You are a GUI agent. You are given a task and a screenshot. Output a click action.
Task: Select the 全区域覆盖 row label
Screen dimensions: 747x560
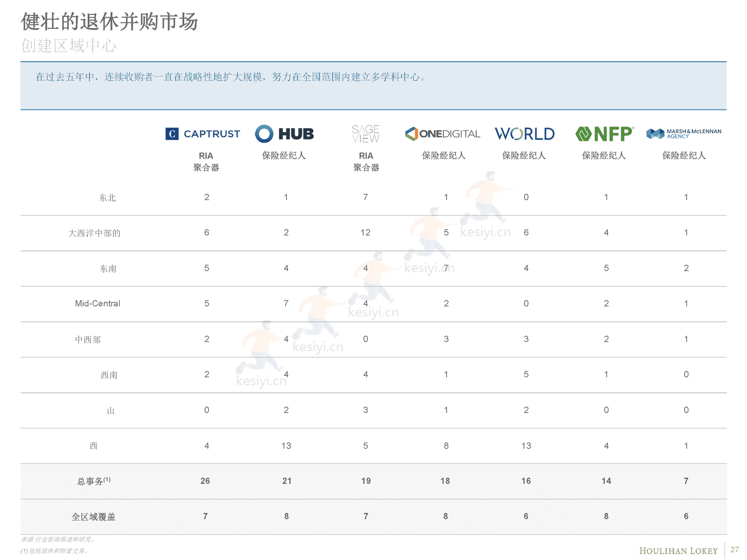coord(93,517)
